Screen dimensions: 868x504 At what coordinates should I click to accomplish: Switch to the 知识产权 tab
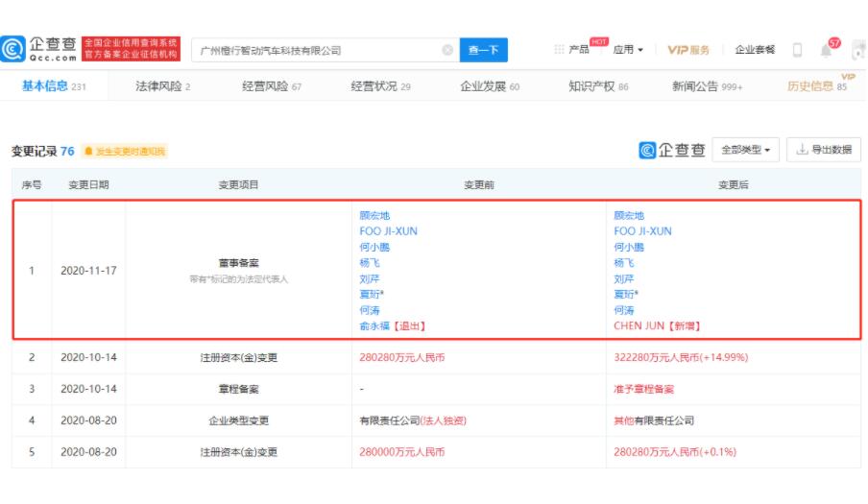598,86
